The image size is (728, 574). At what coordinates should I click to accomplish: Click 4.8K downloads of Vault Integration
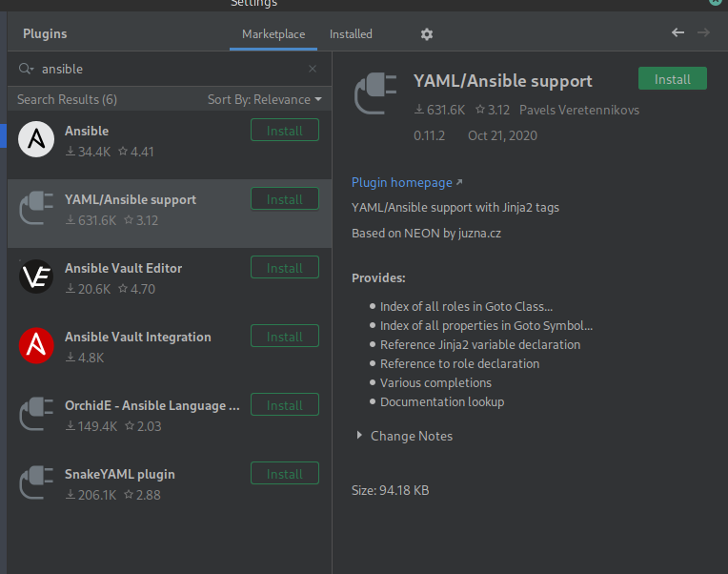coord(85,359)
